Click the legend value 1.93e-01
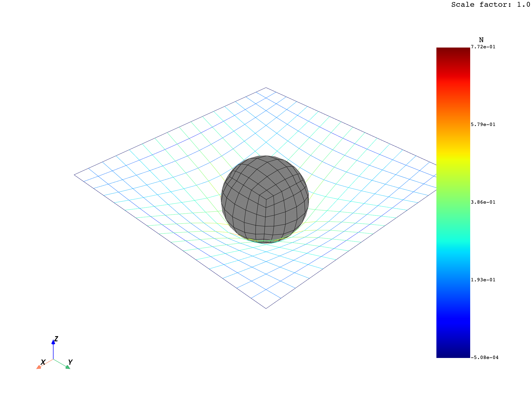Image resolution: width=532 pixels, height=399 pixels. click(483, 280)
